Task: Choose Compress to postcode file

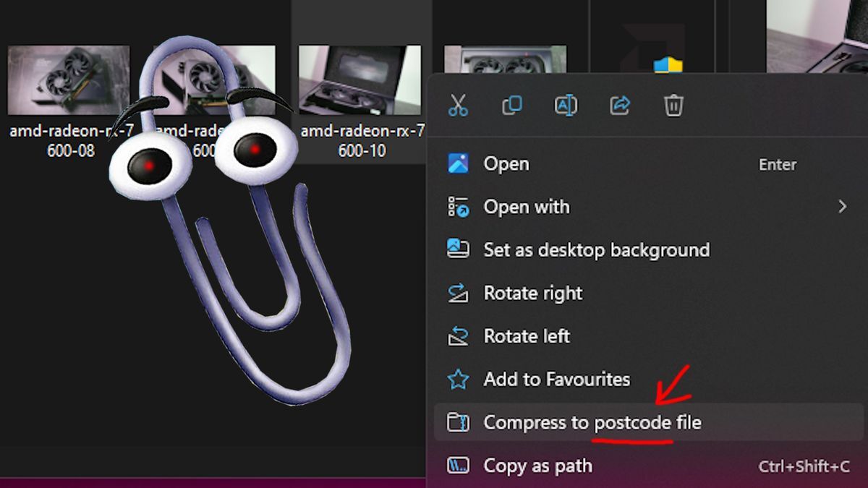Action: coord(592,422)
